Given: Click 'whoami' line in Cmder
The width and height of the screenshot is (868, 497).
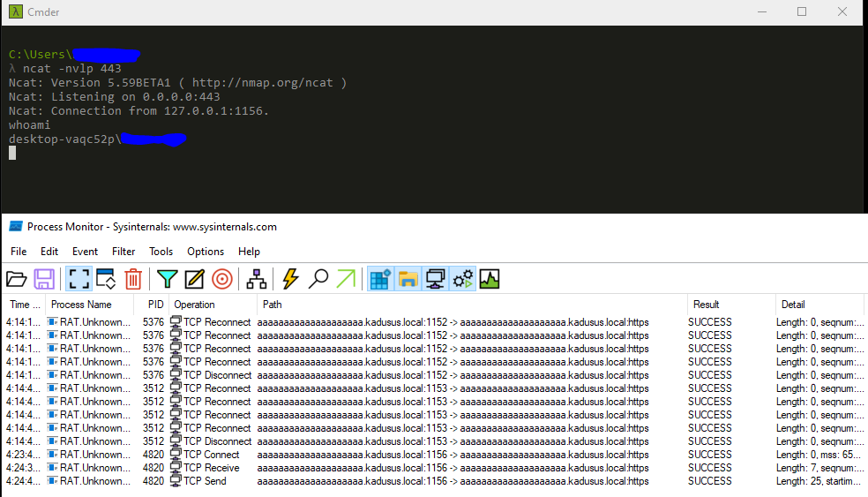Looking at the screenshot, I should coord(29,125).
